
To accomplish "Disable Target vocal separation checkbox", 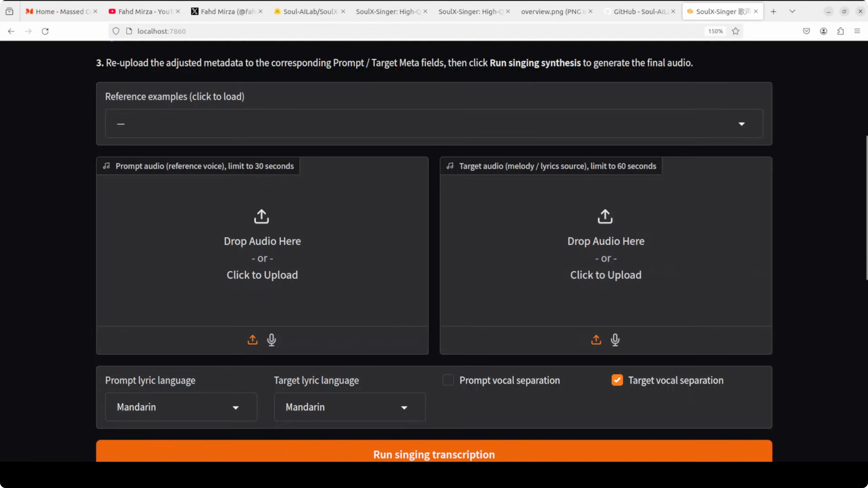I will coord(617,380).
